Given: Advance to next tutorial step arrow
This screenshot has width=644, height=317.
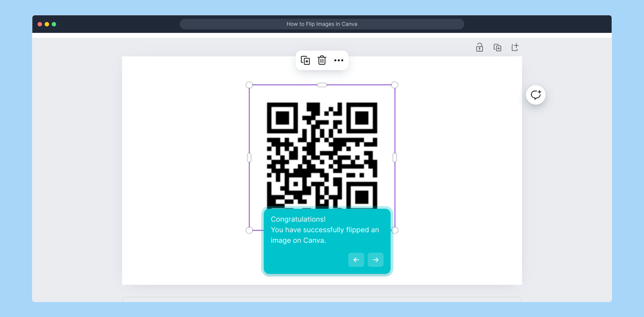Looking at the screenshot, I should 375,260.
